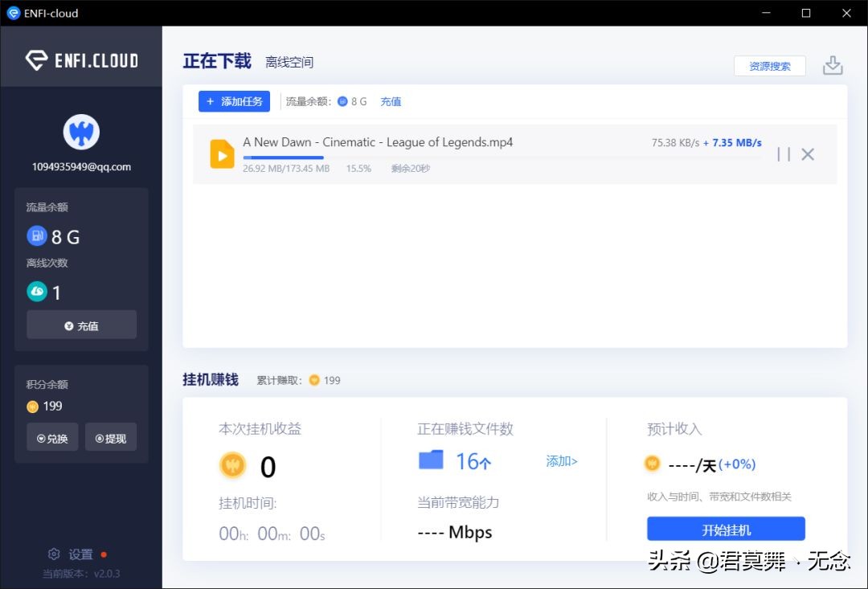Cancel the download with the X icon
The image size is (868, 589).
[808, 153]
